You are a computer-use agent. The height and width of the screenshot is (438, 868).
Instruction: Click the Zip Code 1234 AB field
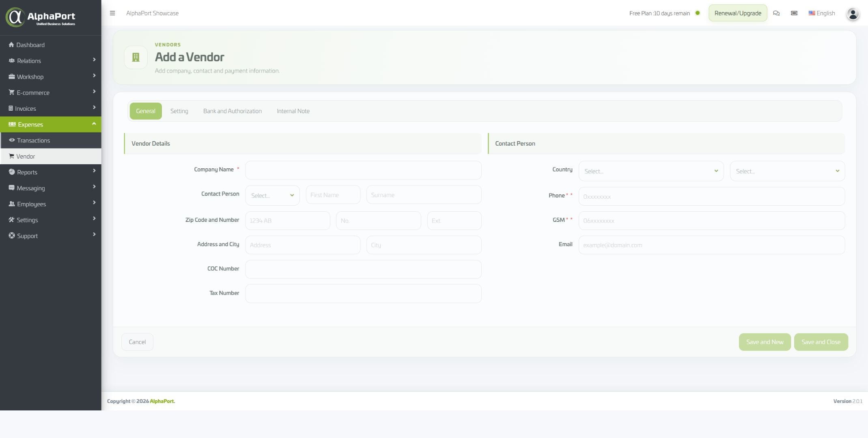(x=287, y=221)
